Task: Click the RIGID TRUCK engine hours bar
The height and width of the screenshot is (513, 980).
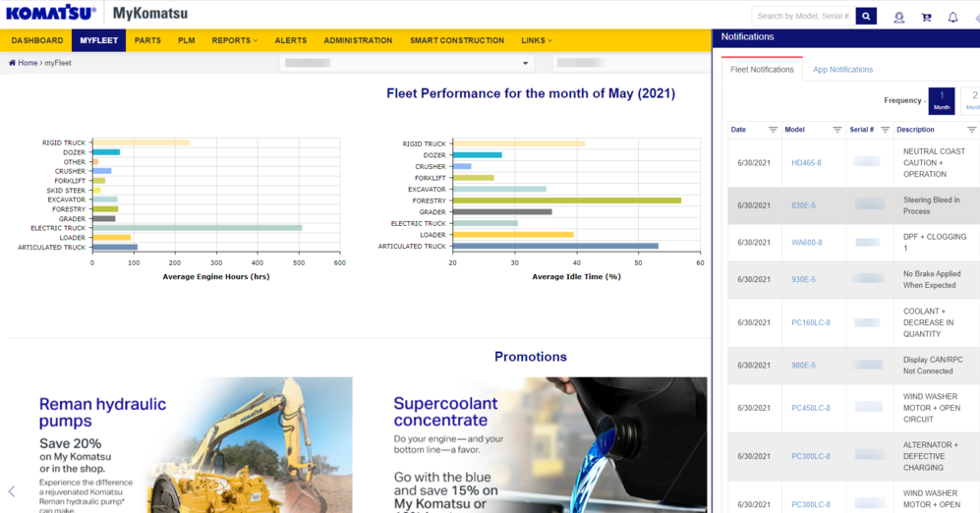Action: pos(142,142)
